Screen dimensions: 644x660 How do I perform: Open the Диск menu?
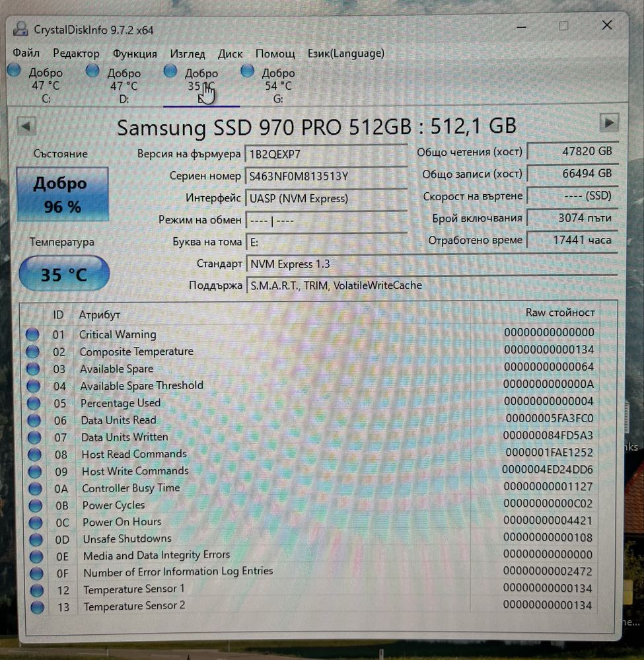[230, 54]
